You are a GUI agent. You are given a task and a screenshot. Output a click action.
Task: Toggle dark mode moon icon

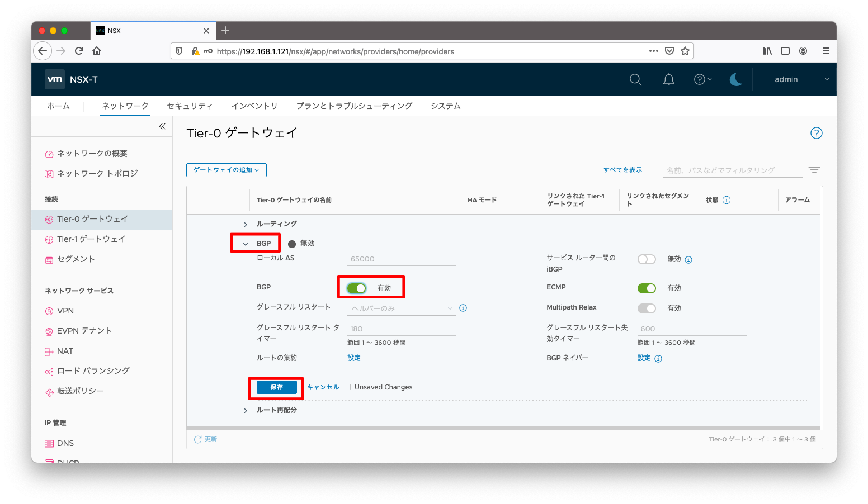(x=735, y=79)
